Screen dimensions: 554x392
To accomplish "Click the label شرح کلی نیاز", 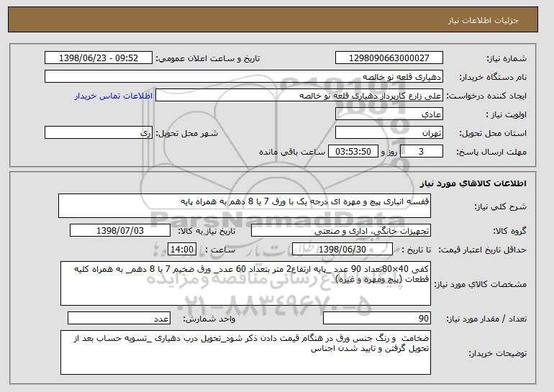I will click(500, 206).
